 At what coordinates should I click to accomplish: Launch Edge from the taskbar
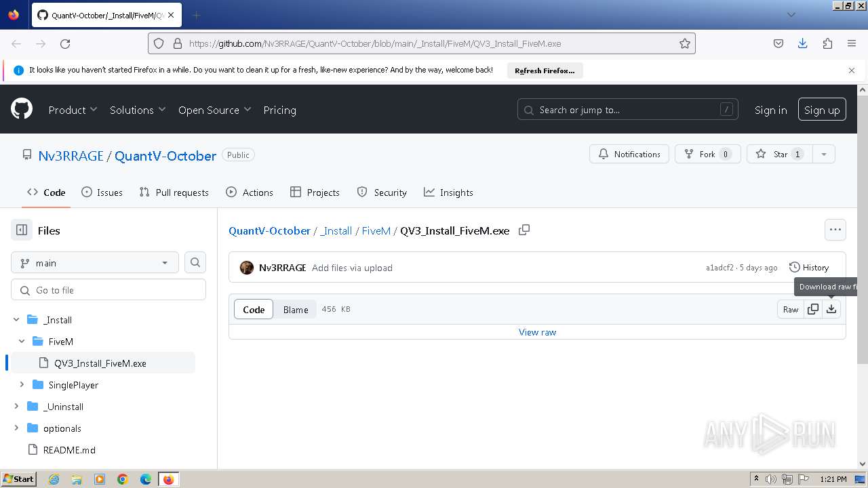146,479
